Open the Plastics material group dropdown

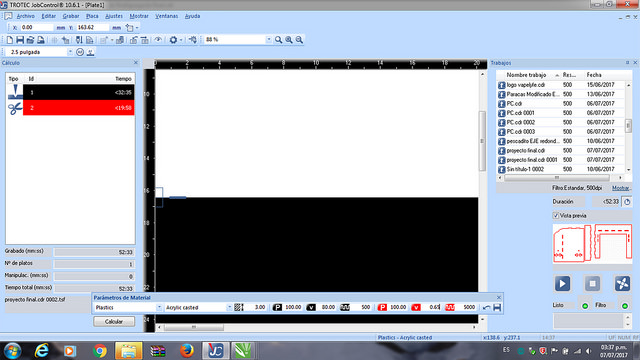(x=159, y=307)
